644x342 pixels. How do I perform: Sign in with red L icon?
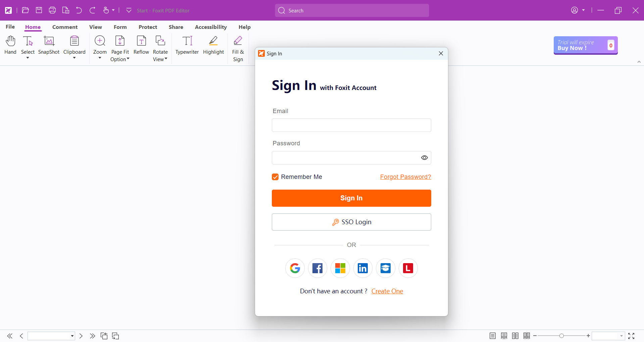pos(408,268)
